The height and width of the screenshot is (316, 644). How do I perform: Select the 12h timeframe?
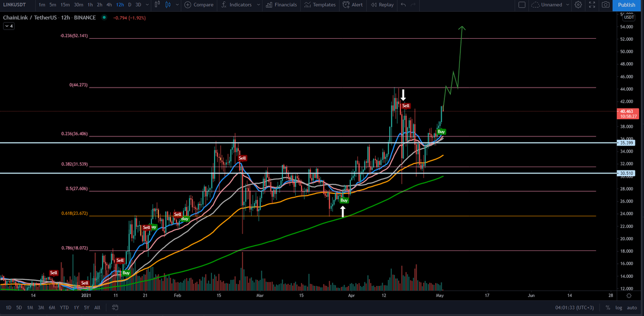(120, 5)
